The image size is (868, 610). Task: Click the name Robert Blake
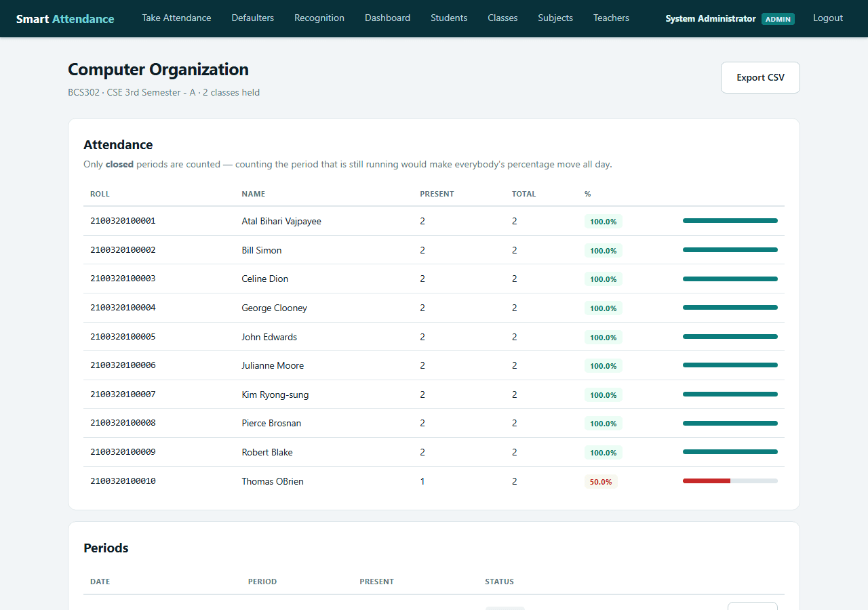coord(267,452)
